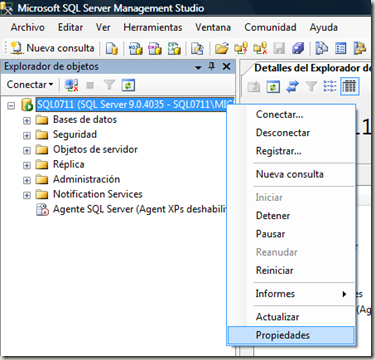This screenshot has height=360, width=375.
Task: Choose Conectar... from the context menu
Action: [291, 114]
